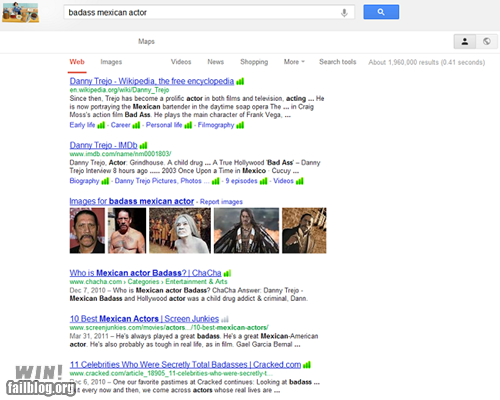The width and height of the screenshot is (500, 400).
Task: Click the microphone voice search icon
Action: 344,13
